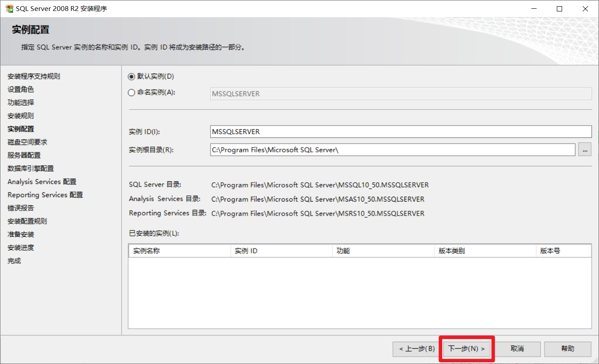Select the 安装程序支持规则 step

tap(34, 76)
